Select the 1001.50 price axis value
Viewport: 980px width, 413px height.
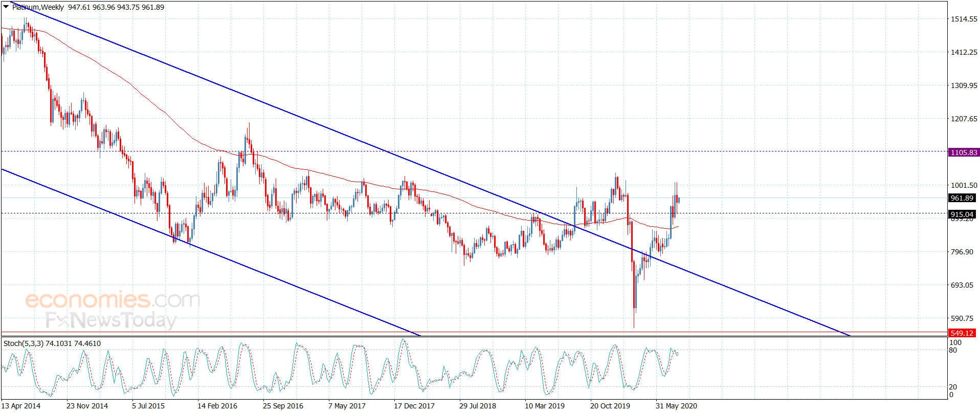(x=964, y=185)
